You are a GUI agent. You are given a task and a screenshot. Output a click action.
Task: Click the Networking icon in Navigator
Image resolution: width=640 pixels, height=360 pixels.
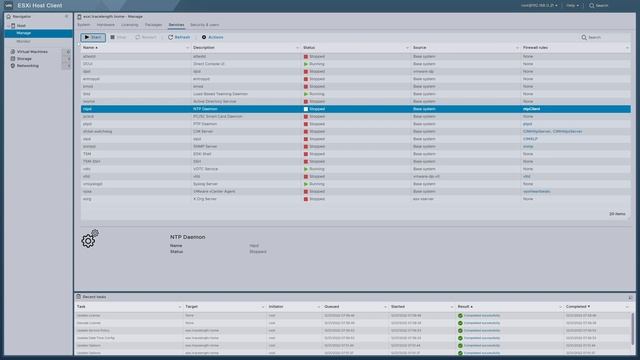[13, 66]
